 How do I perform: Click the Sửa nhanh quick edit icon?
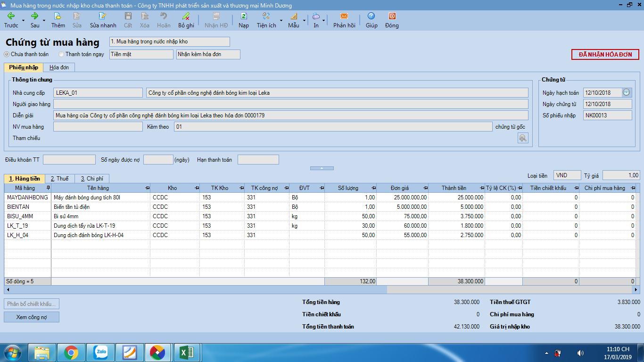click(103, 16)
